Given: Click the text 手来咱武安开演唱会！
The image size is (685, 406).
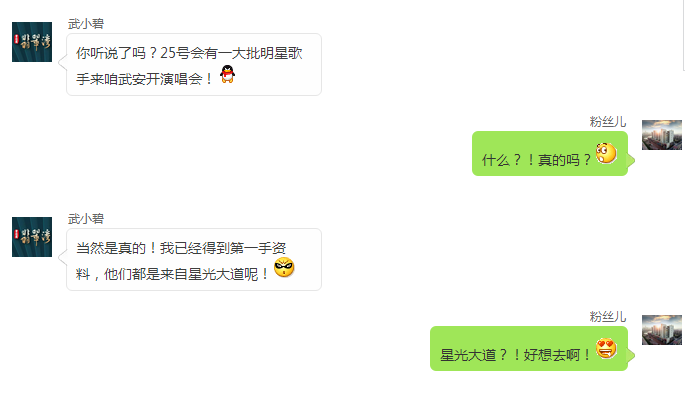Looking at the screenshot, I should click(x=144, y=79).
